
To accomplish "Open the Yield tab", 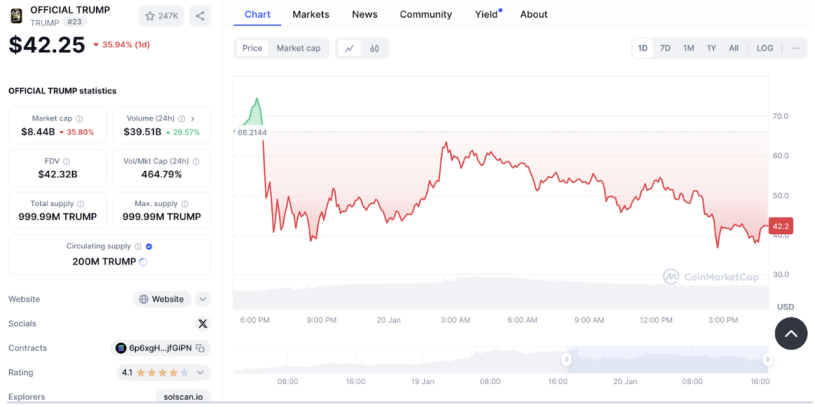I will click(x=487, y=15).
